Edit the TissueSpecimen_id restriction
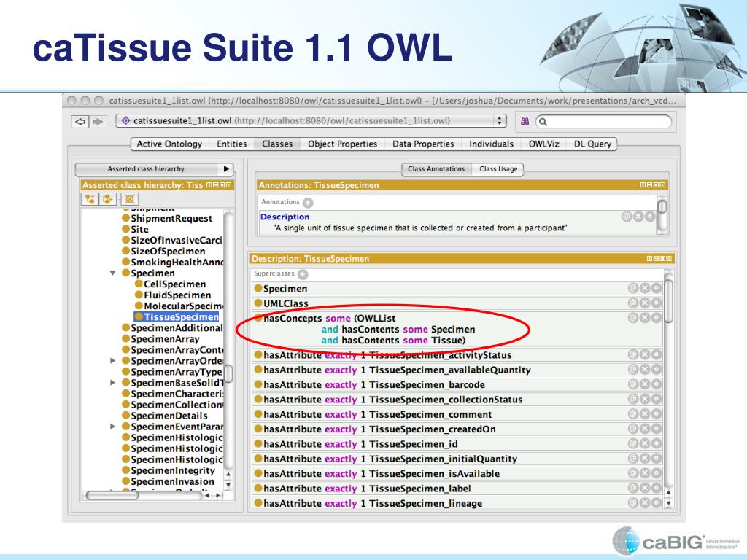The height and width of the screenshot is (560, 747). pos(657,443)
